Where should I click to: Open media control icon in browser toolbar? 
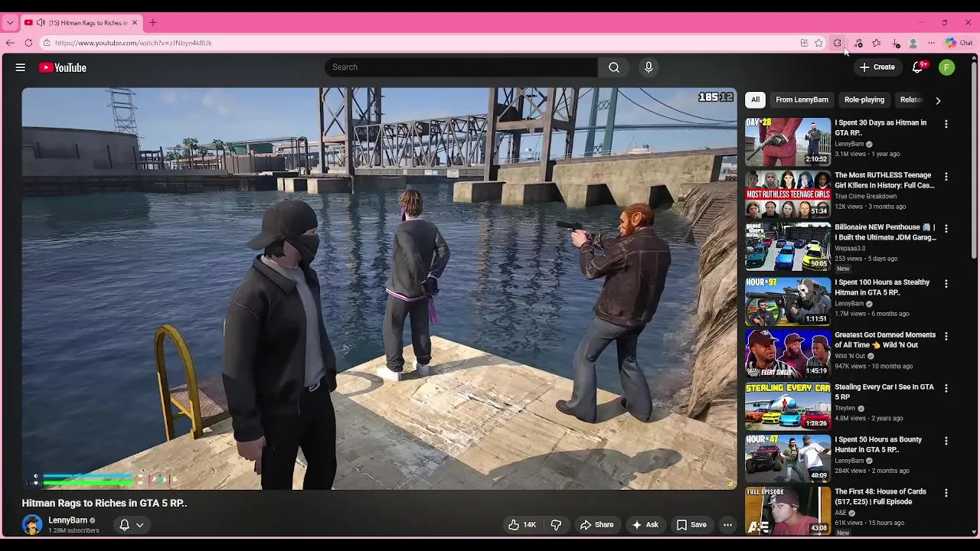858,43
